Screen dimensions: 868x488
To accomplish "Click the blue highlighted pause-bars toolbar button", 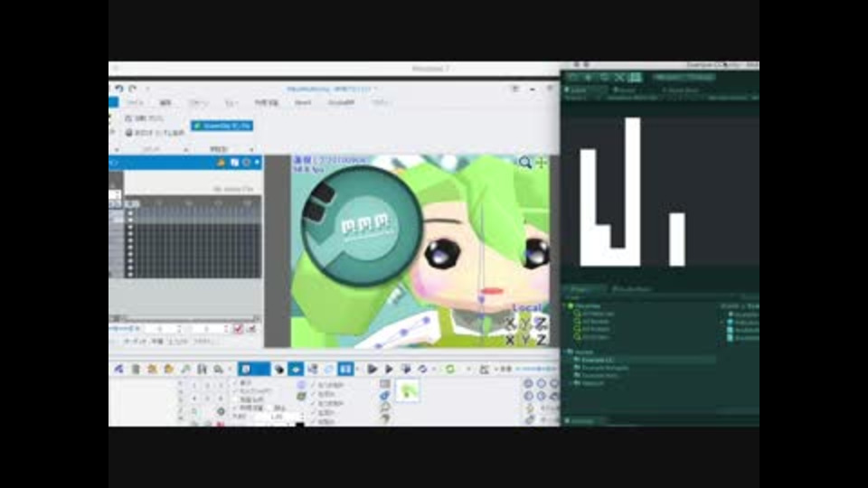I will click(x=345, y=369).
